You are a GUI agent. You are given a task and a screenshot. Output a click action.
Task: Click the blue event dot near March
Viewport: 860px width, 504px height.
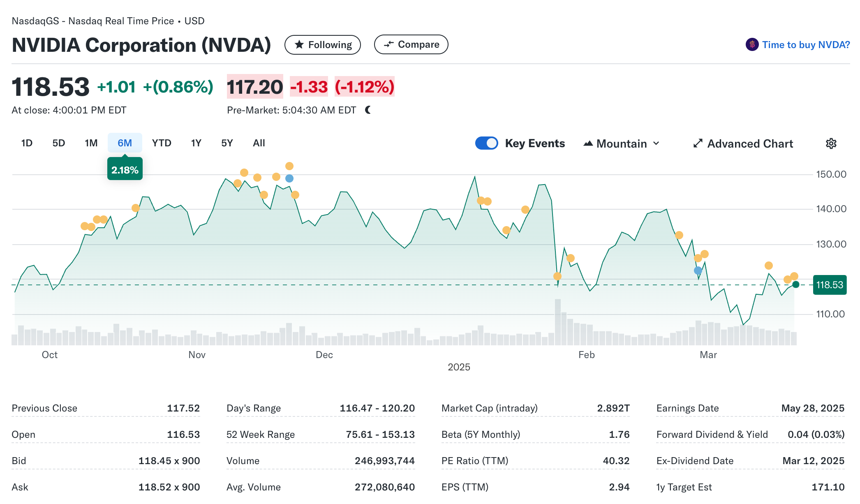698,270
